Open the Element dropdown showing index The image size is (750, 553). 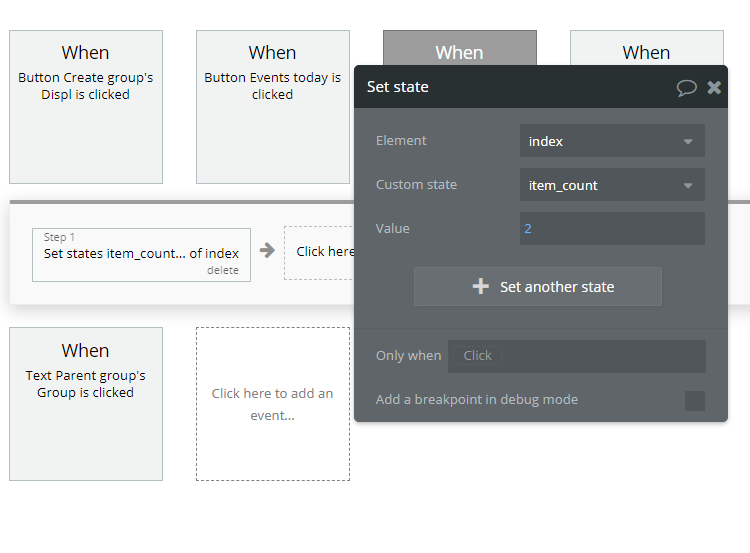611,141
